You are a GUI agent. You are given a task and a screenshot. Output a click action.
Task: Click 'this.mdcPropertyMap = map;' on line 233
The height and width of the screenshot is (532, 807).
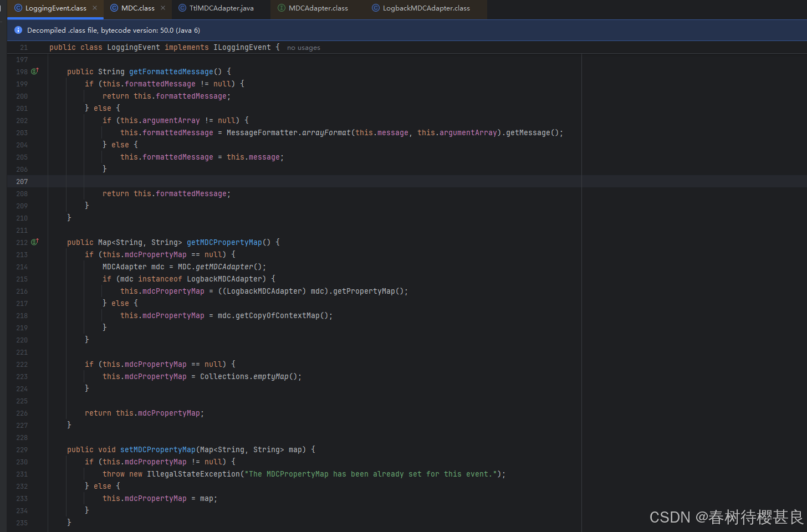pyautogui.click(x=160, y=498)
